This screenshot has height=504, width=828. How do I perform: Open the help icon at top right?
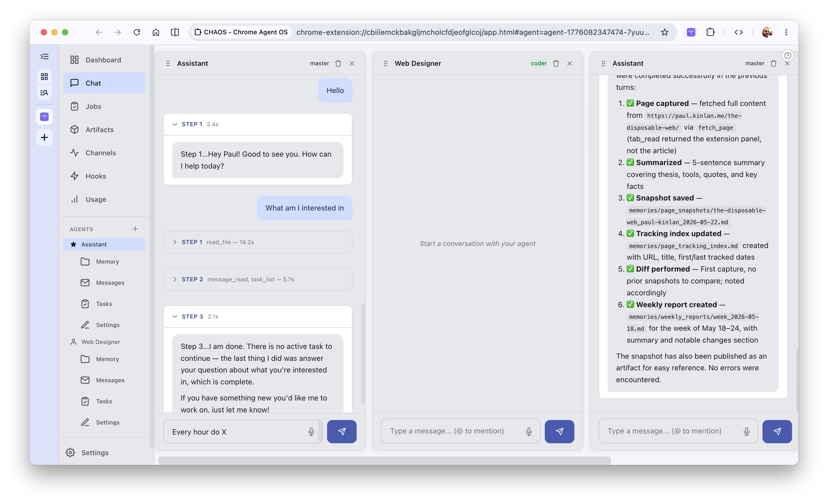[788, 55]
